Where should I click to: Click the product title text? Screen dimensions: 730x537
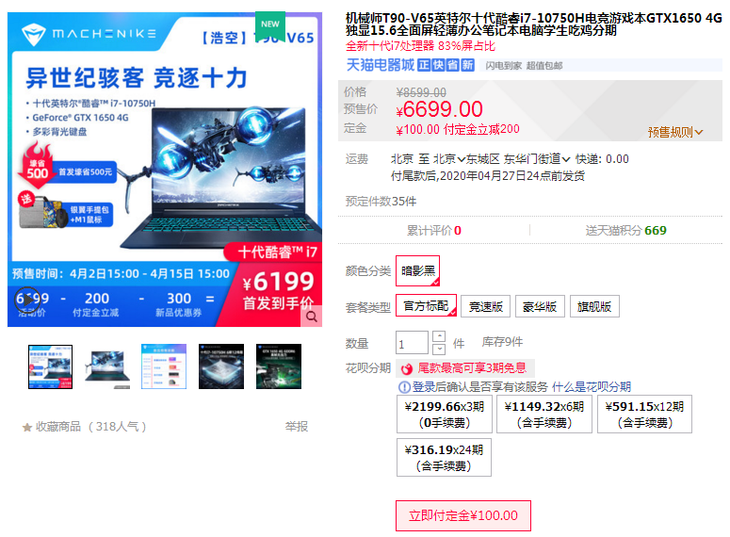(x=534, y=24)
